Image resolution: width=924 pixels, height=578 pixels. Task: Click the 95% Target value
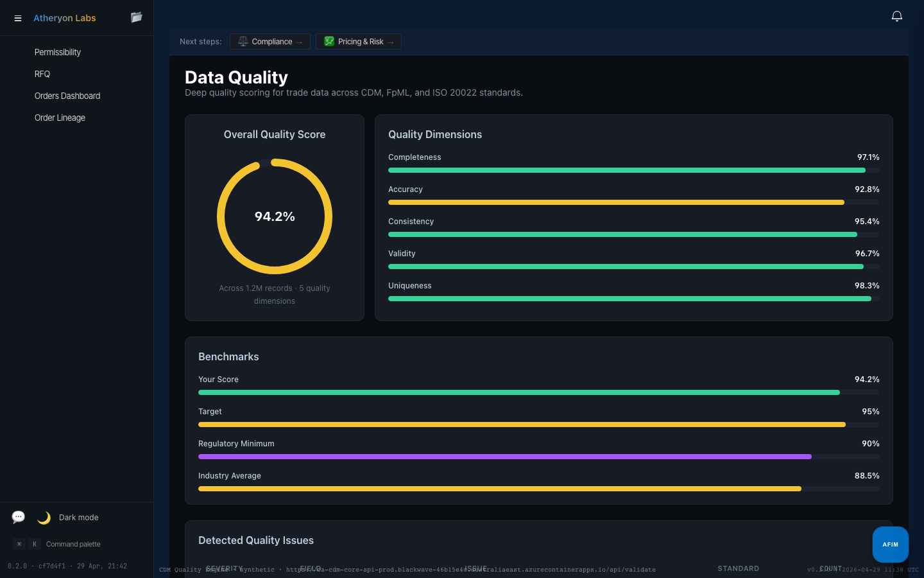871,412
